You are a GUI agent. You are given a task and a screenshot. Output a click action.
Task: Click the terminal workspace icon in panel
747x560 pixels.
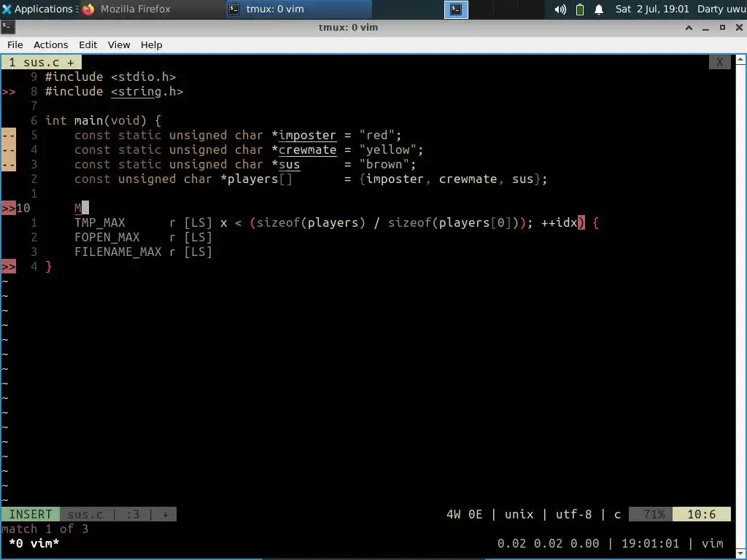(456, 9)
